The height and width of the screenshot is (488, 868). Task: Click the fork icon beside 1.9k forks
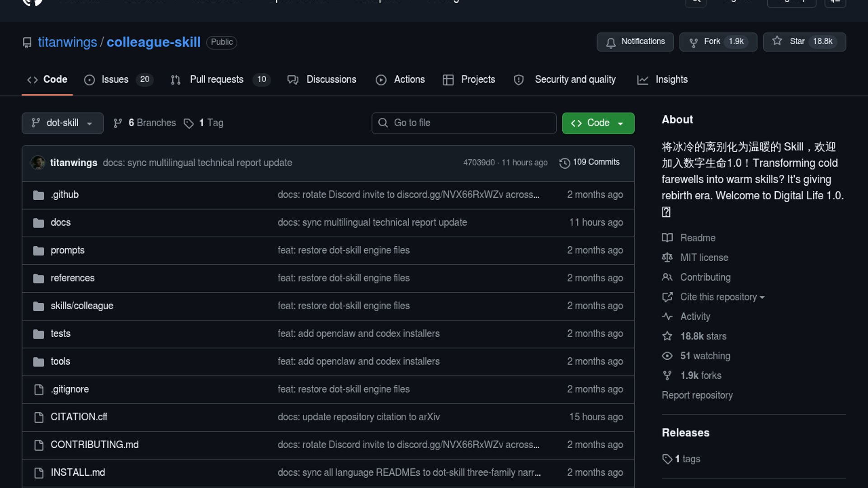(x=667, y=375)
